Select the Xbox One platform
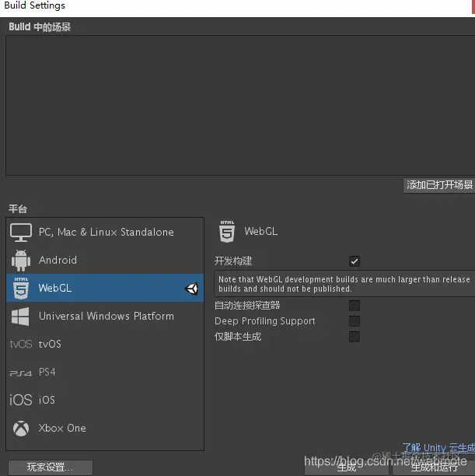The width and height of the screenshot is (475, 476). (x=105, y=428)
